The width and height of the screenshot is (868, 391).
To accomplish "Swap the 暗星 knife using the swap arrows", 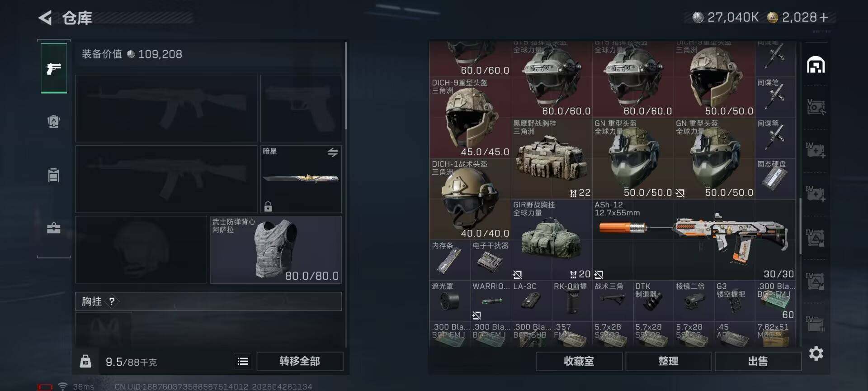I will pyautogui.click(x=333, y=153).
